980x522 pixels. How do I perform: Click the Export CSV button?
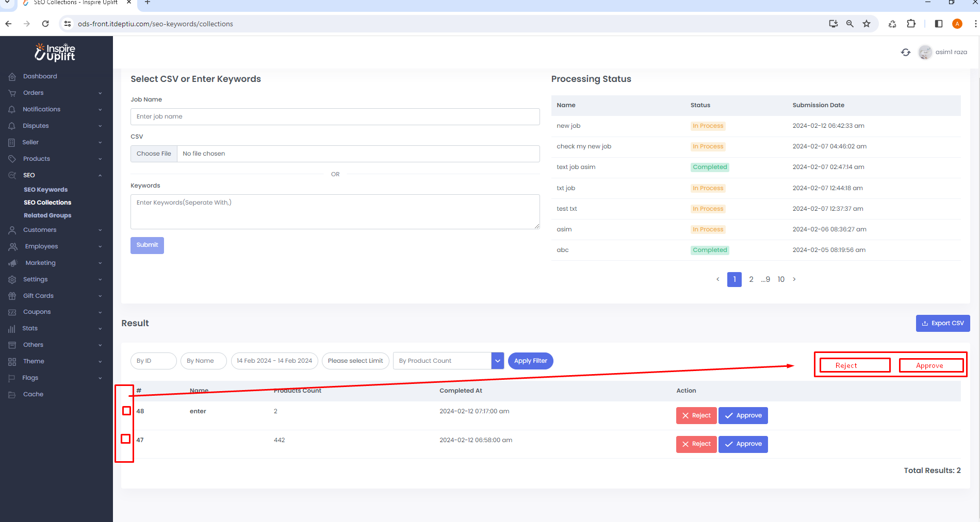942,323
